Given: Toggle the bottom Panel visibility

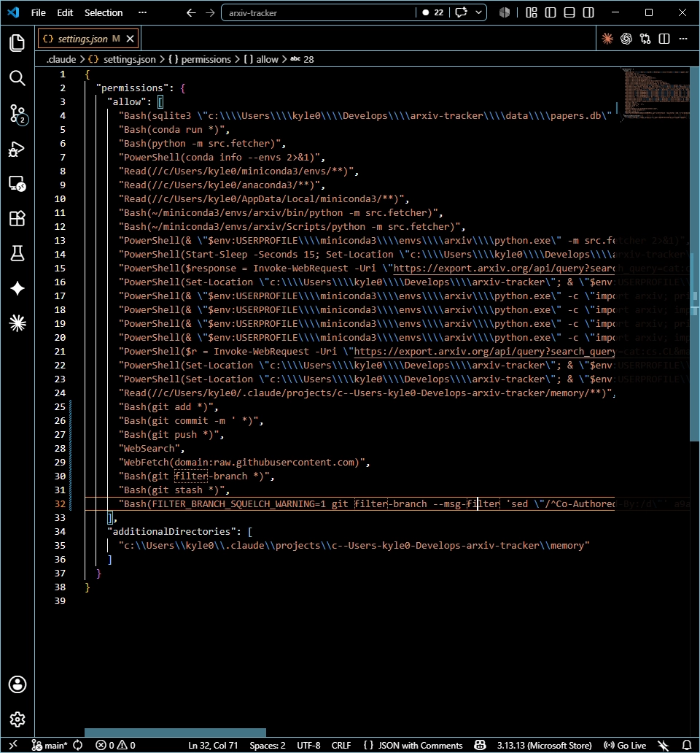Looking at the screenshot, I should (x=569, y=12).
